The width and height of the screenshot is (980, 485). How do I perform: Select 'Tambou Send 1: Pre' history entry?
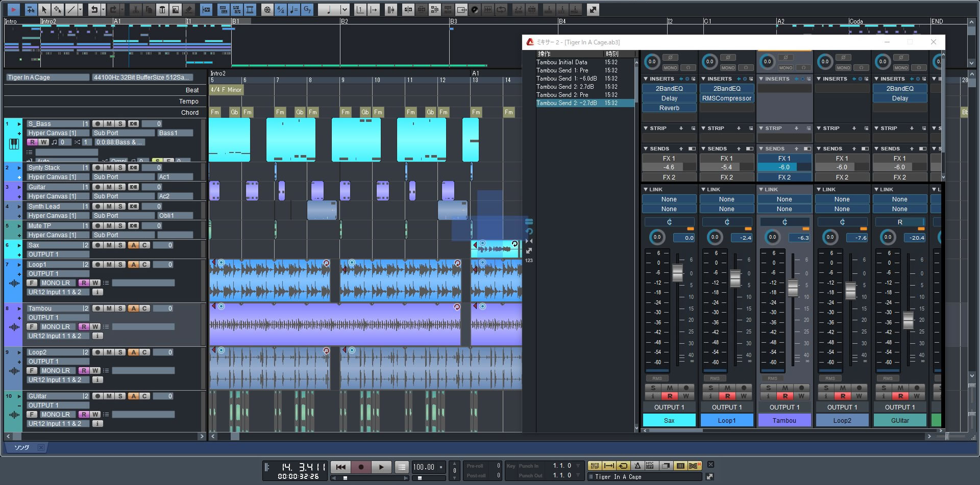click(x=562, y=70)
